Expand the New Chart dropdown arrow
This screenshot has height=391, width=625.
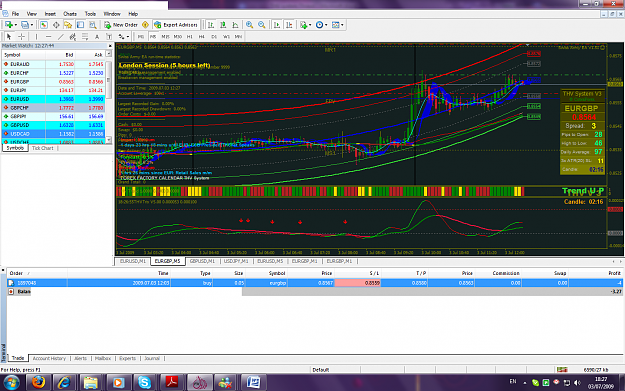(x=16, y=25)
